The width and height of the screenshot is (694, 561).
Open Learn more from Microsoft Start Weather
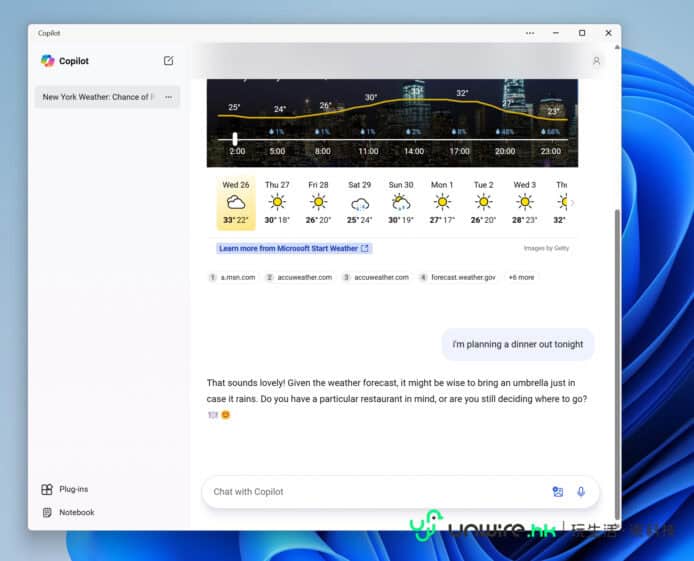(294, 248)
